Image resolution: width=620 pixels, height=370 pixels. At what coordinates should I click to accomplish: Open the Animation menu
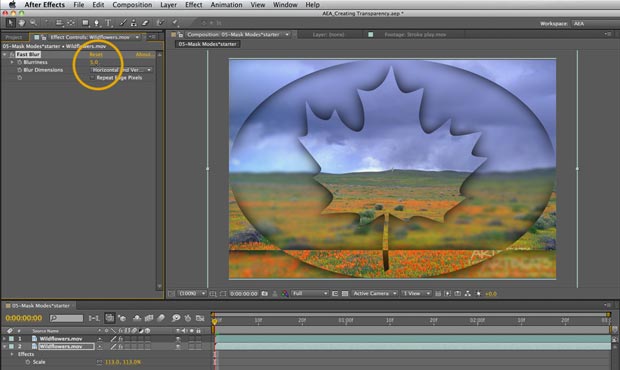pos(227,5)
